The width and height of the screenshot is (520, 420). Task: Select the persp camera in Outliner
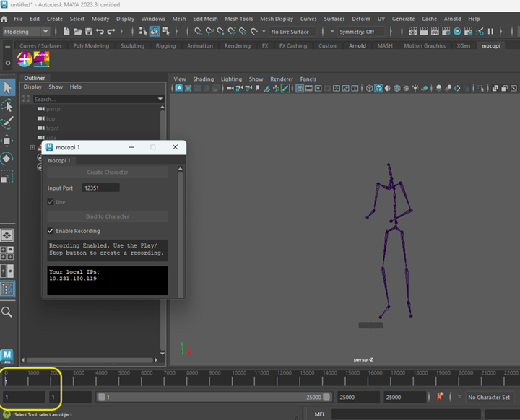click(53, 109)
